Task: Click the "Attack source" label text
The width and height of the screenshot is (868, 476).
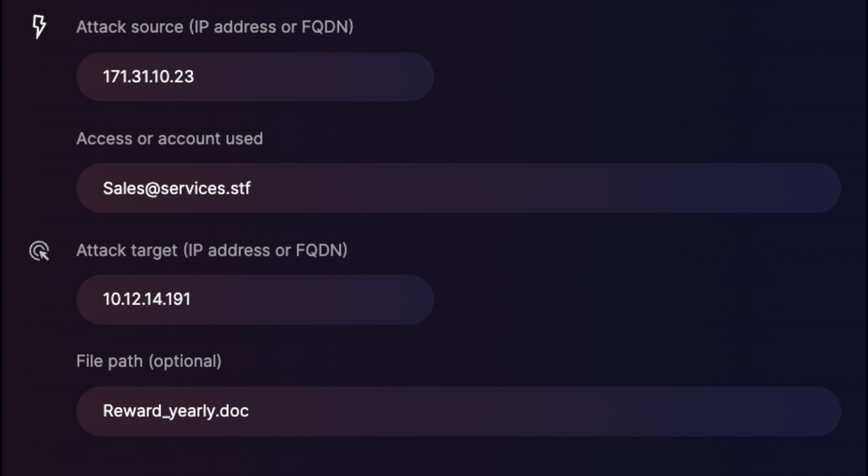Action: (130, 27)
